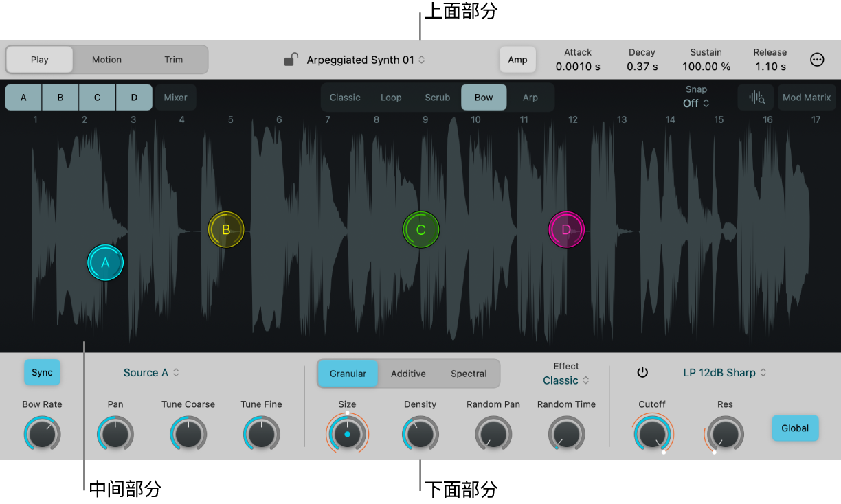
Task: Select the Additive synthesis tab
Action: (x=408, y=374)
